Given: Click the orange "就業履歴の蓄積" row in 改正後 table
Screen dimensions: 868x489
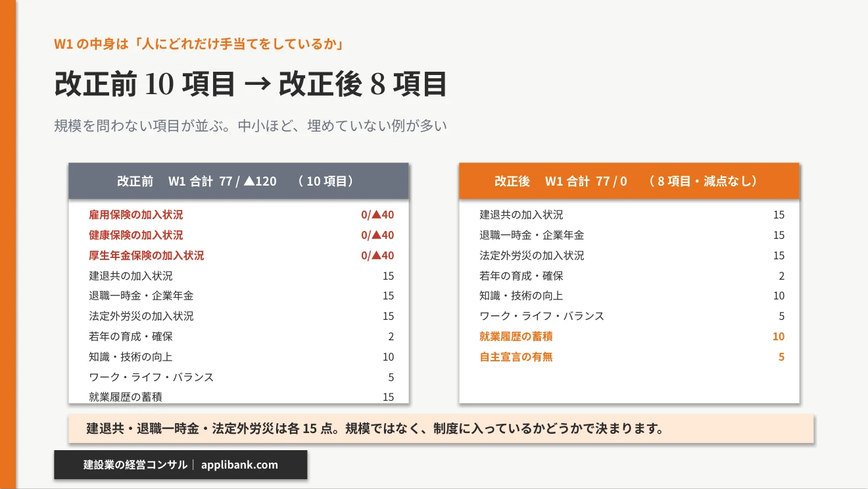Looking at the screenshot, I should click(516, 336).
